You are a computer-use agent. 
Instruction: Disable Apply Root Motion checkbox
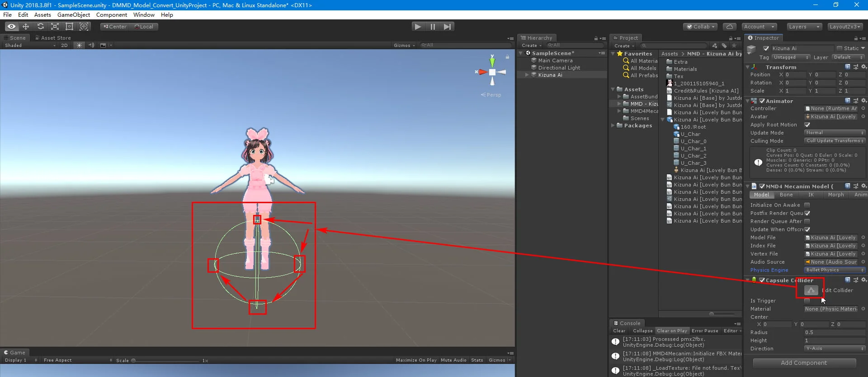[x=807, y=125]
